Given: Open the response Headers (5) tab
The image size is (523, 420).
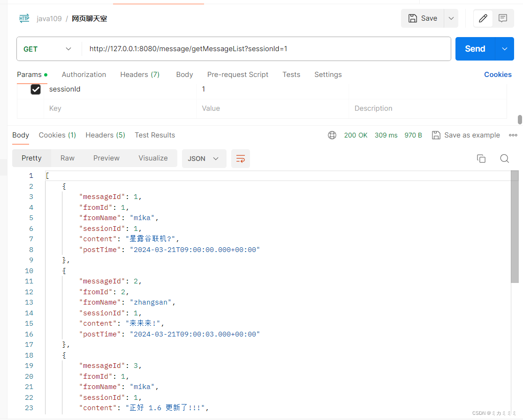Looking at the screenshot, I should coord(105,135).
